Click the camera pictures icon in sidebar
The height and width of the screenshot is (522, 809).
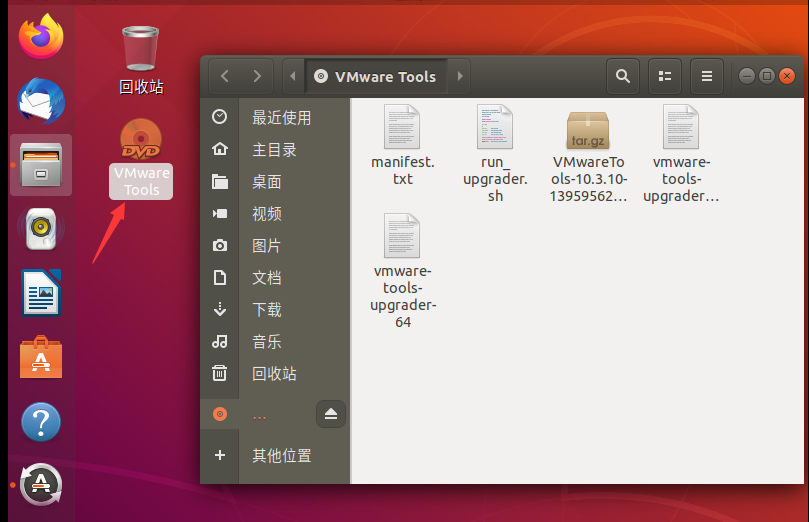220,246
